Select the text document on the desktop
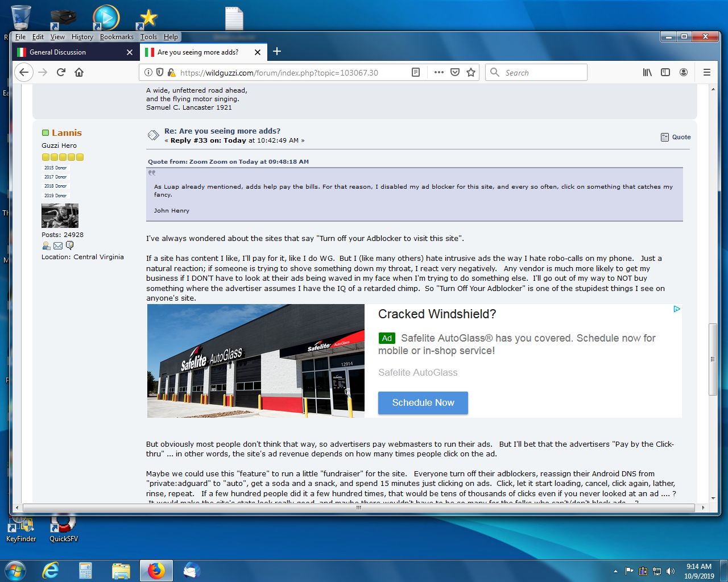 [x=234, y=18]
